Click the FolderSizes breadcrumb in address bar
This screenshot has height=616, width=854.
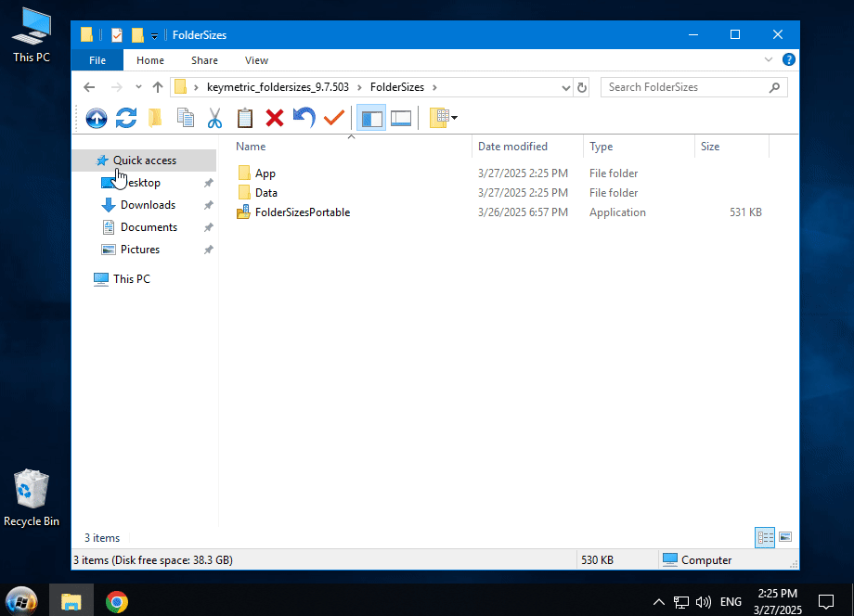point(397,87)
